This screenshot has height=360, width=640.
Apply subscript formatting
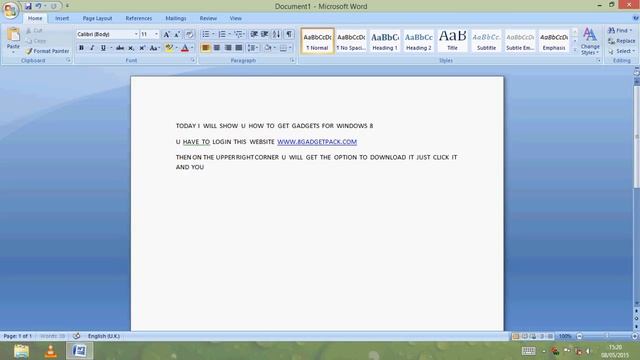tap(131, 48)
